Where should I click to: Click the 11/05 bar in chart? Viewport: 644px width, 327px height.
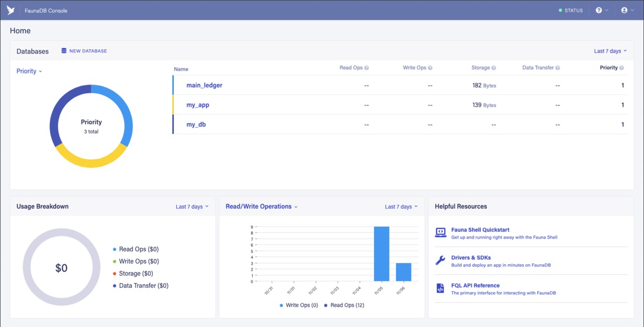(x=382, y=254)
